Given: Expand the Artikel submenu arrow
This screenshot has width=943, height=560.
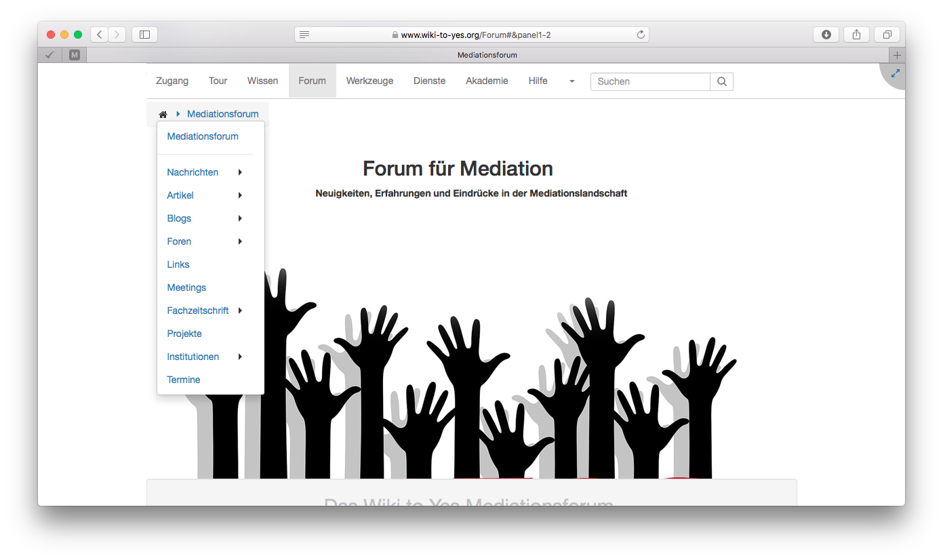Looking at the screenshot, I should pos(240,195).
